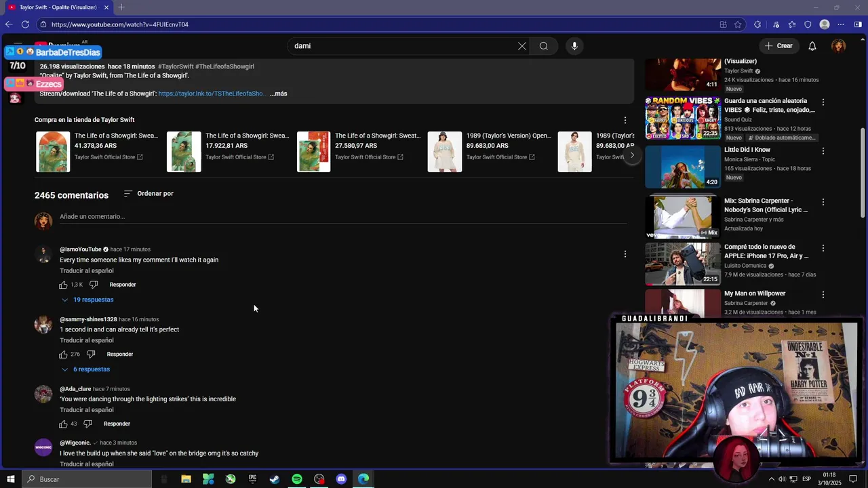This screenshot has height=488, width=868.
Task: Open Spotify from the taskbar
Action: coord(297,479)
